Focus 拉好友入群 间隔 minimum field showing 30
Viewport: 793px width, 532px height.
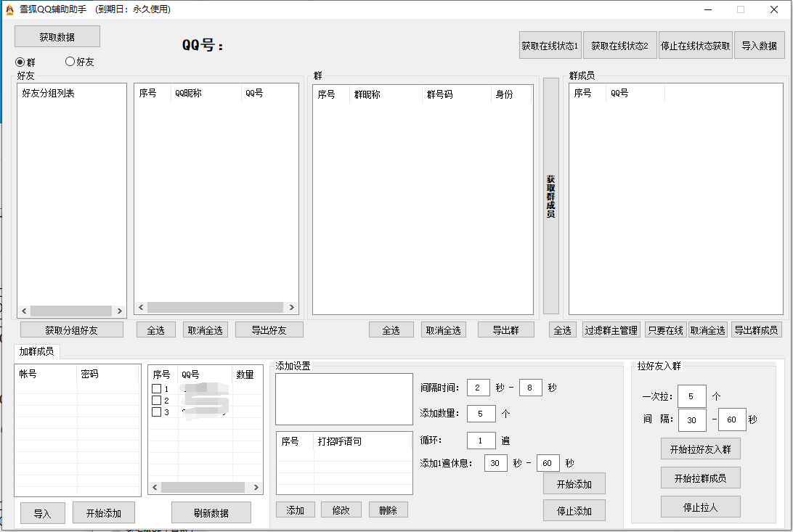(x=692, y=420)
